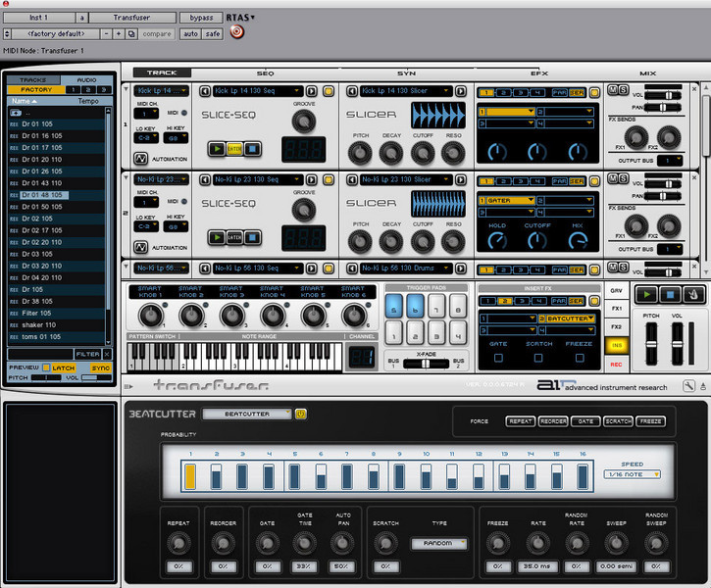Switch to the Audio browser tab

point(86,79)
